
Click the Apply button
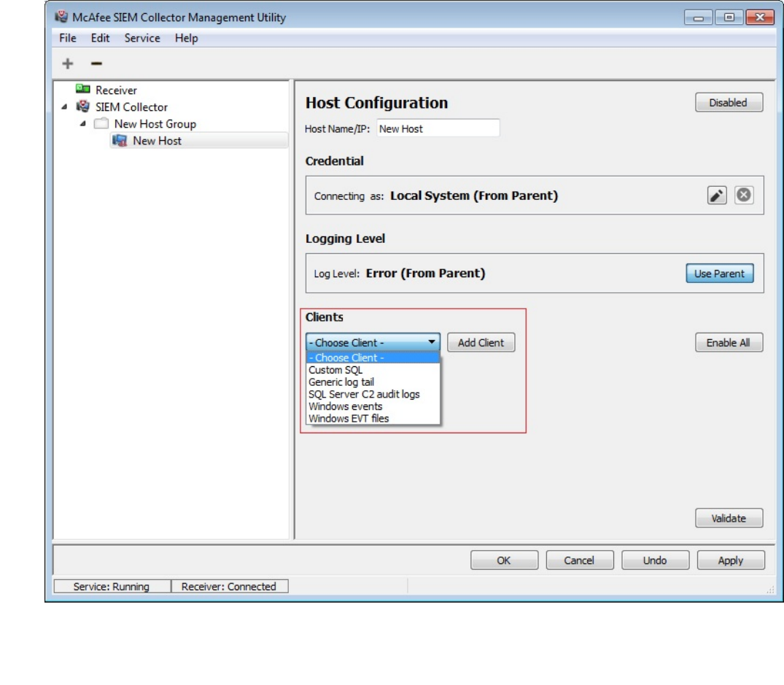[731, 560]
